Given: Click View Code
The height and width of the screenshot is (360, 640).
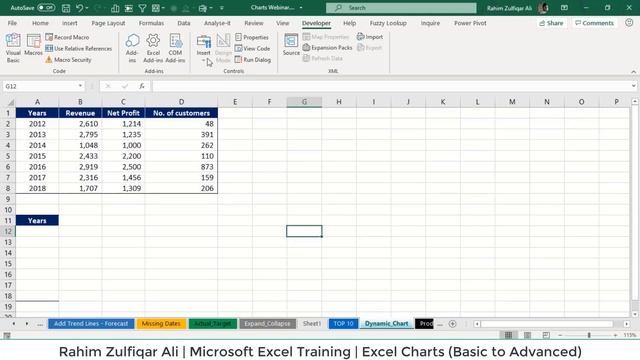Looking at the screenshot, I should coord(252,49).
